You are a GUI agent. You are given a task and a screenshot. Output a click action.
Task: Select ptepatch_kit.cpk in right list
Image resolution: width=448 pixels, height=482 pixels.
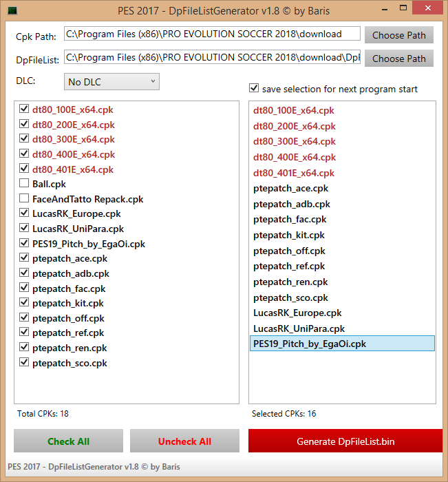[342, 235]
